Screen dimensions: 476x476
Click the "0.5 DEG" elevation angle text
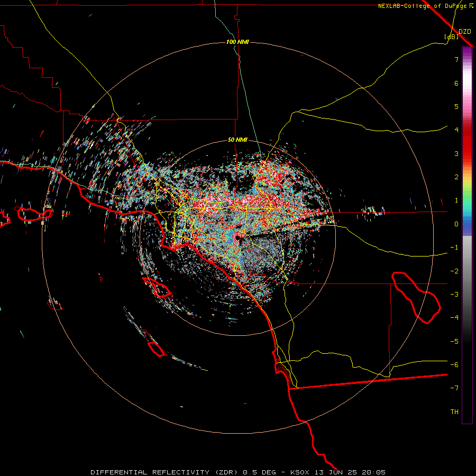(x=260, y=472)
